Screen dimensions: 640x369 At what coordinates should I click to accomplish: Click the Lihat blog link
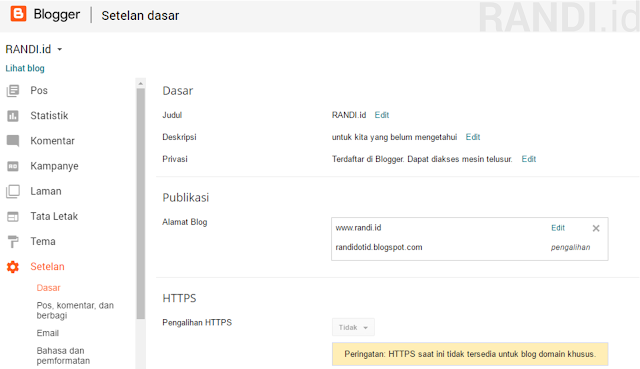click(25, 68)
